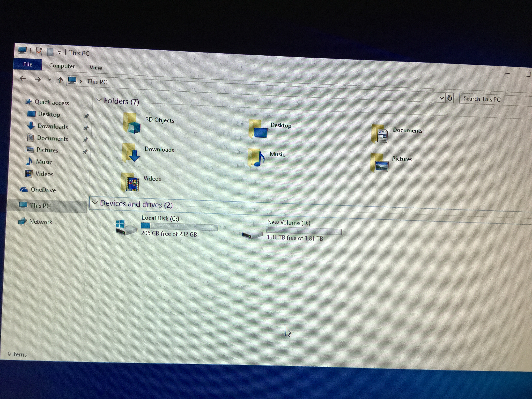Open the address bar history dropdown
This screenshot has height=399, width=532.
(442, 98)
